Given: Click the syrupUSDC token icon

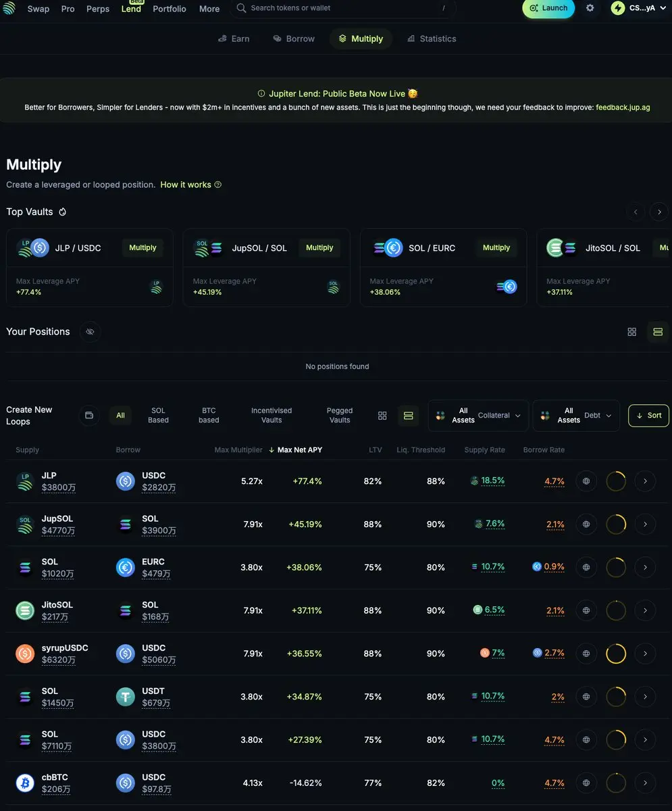Looking at the screenshot, I should (25, 654).
